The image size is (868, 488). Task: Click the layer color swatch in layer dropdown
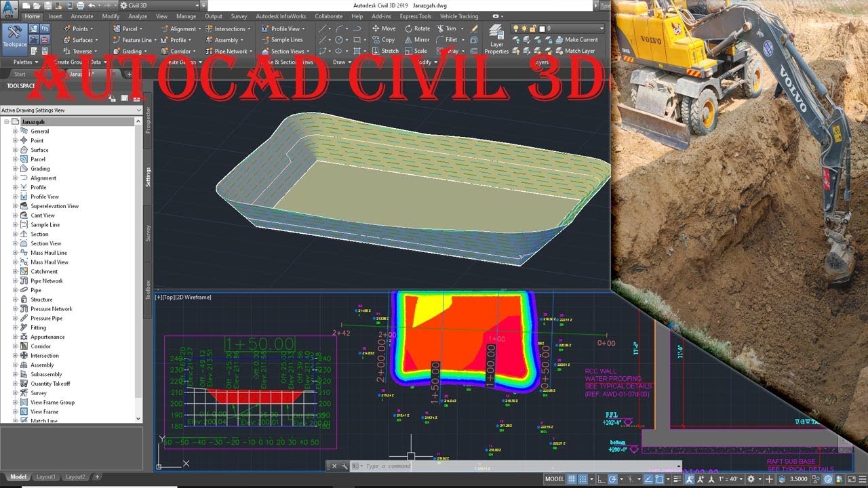tap(542, 28)
